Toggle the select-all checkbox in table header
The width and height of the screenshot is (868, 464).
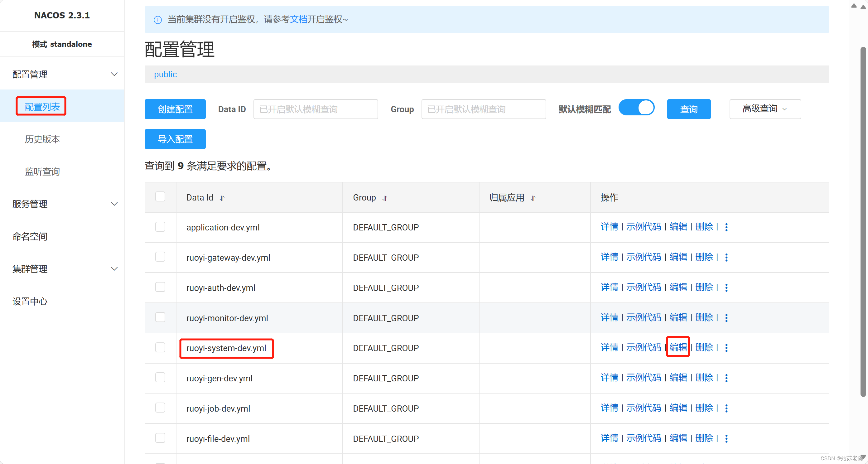click(x=160, y=197)
